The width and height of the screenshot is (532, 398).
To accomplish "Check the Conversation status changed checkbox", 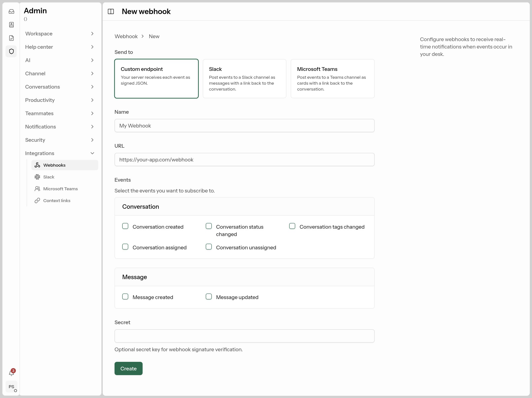I will 209,226.
